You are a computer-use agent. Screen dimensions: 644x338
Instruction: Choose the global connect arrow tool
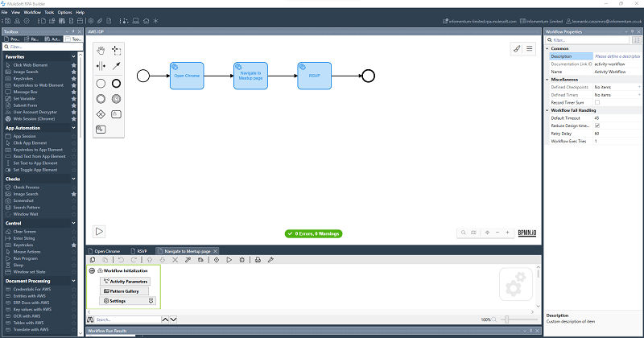coord(117,66)
